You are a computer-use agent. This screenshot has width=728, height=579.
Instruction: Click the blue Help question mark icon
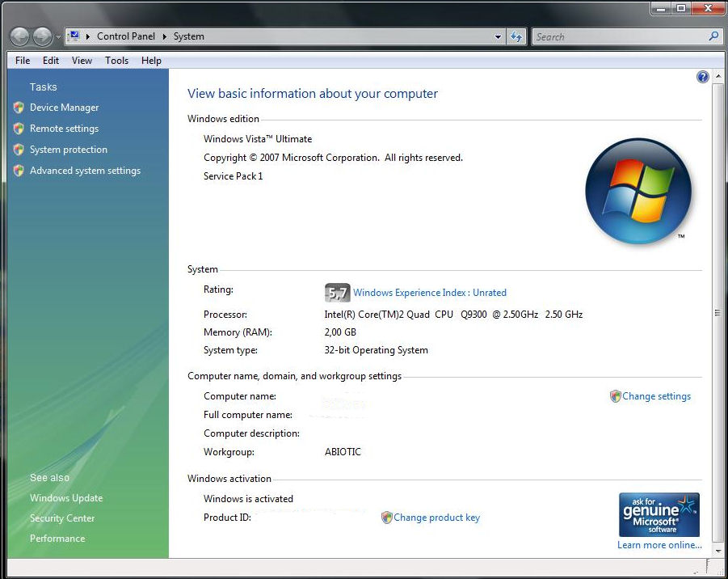702,77
